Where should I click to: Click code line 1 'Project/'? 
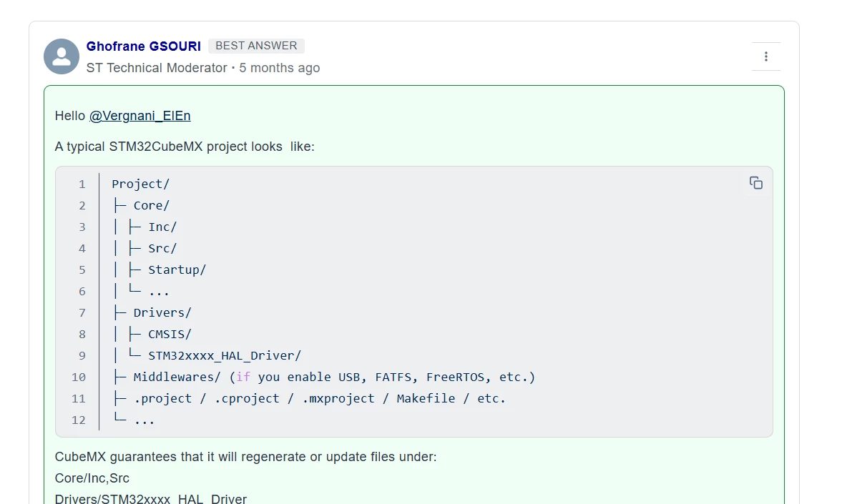(141, 184)
